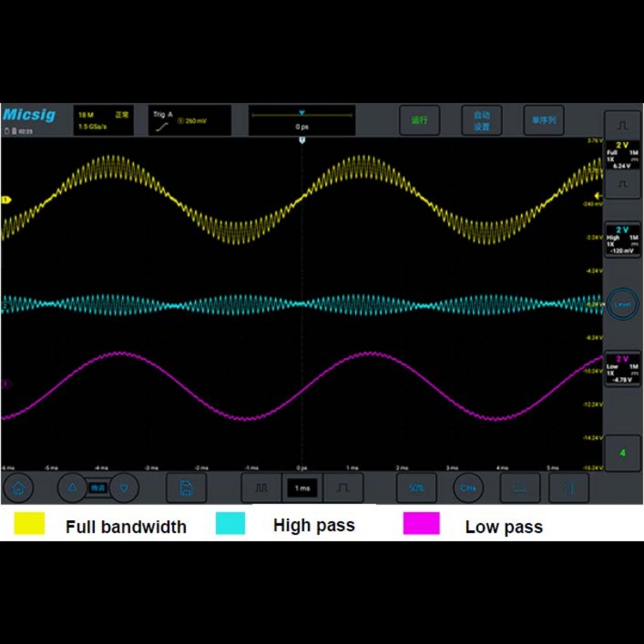Image resolution: width=644 pixels, height=644 pixels.
Task: Open the 18 M memory depth sample-rate box
Action: pos(103,120)
